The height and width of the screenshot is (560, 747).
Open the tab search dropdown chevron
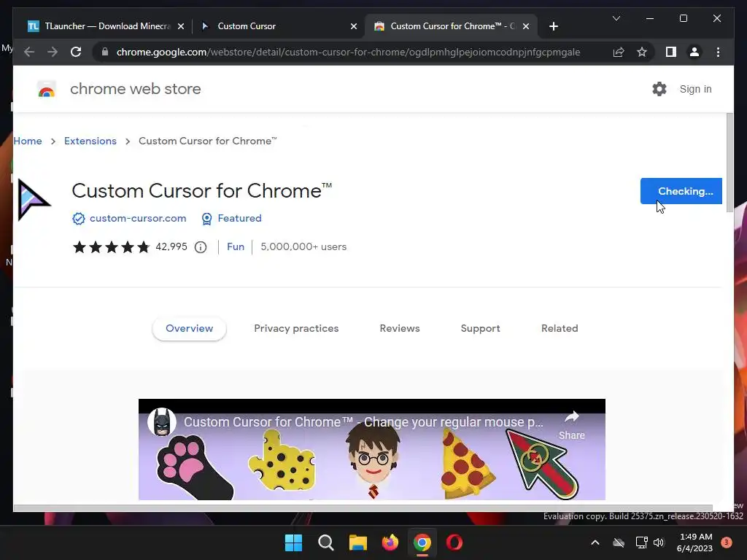(616, 18)
